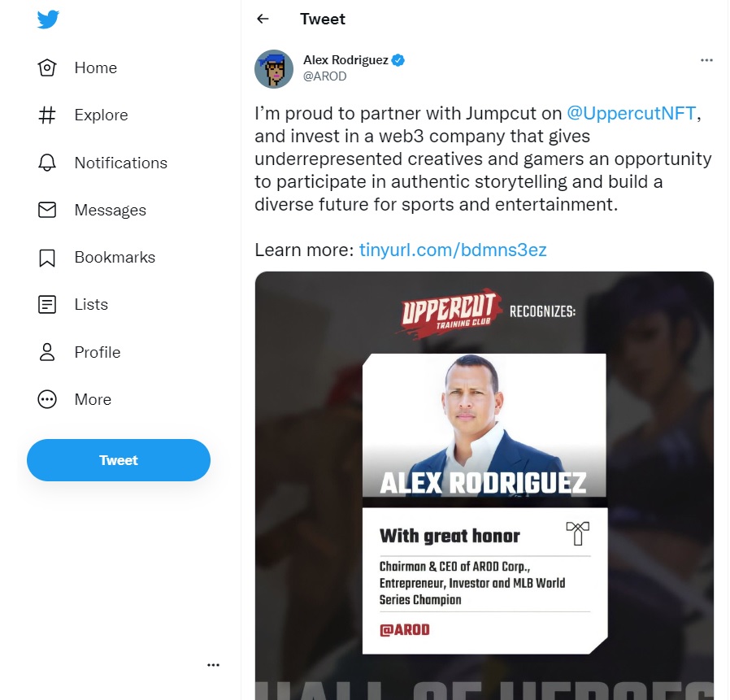
Task: Open account options dots in sidebar
Action: point(213,664)
